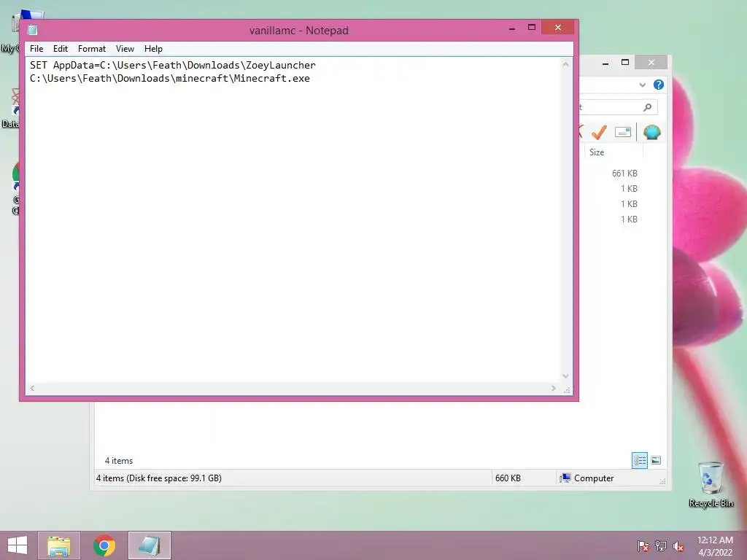Click the orange checkmark toolbar icon
Viewport: 747px width, 560px height.
[600, 132]
